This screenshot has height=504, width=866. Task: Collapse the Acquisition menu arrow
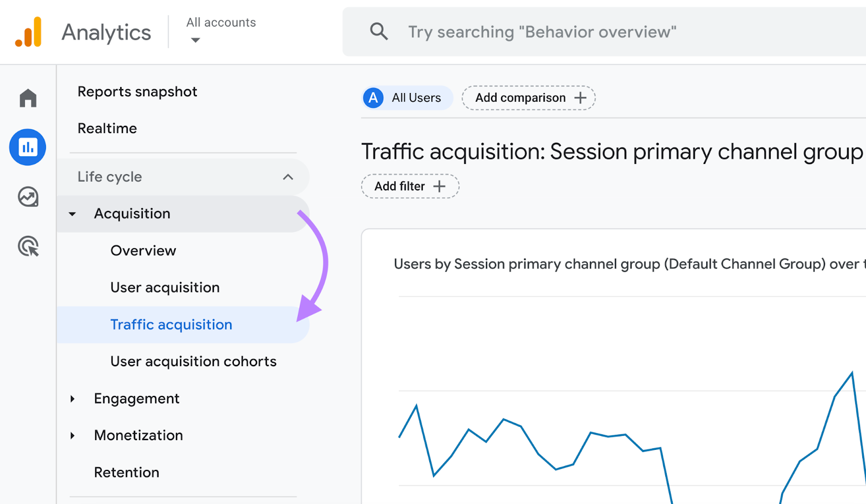[x=73, y=214]
